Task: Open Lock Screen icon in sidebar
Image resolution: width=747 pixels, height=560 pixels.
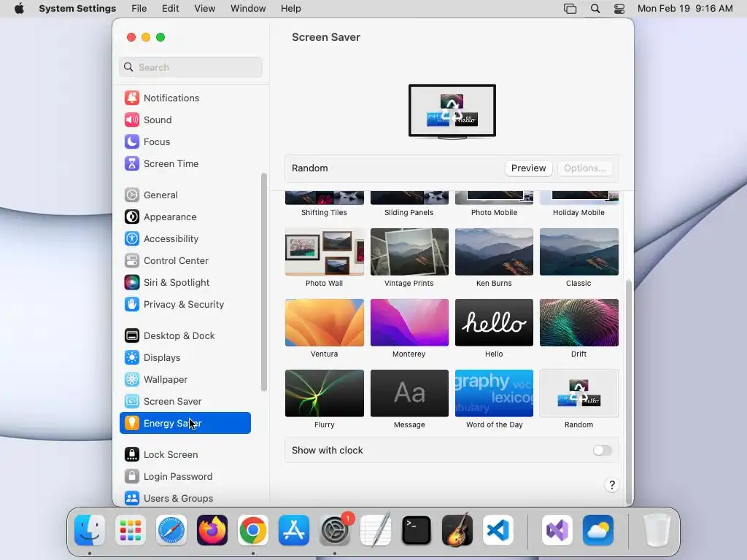Action: pyautogui.click(x=132, y=455)
